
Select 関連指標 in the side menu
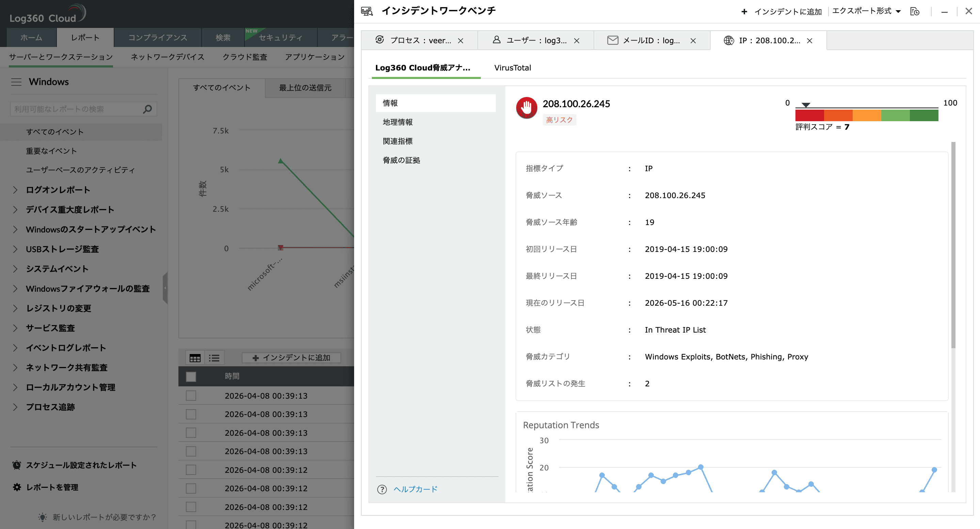(x=398, y=141)
